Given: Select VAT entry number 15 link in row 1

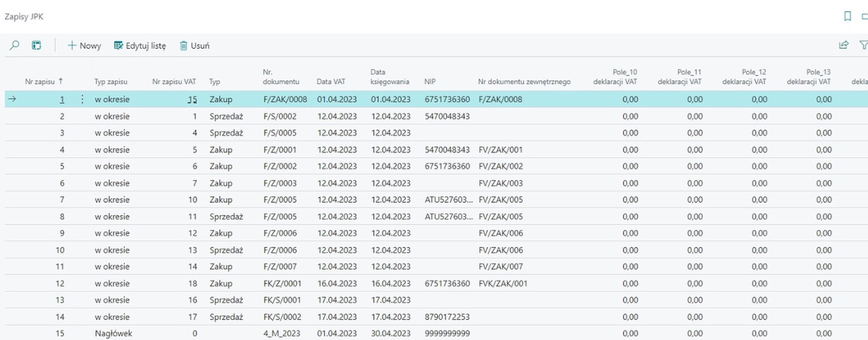Looking at the screenshot, I should pyautogui.click(x=192, y=99).
